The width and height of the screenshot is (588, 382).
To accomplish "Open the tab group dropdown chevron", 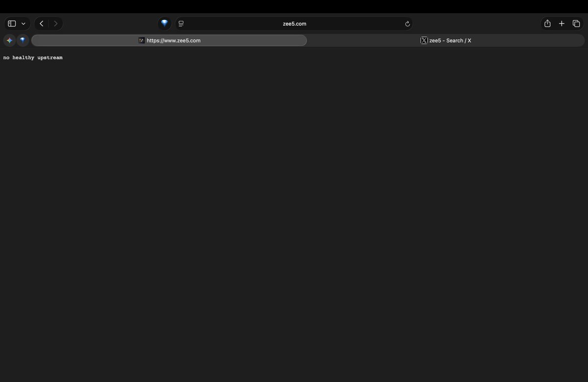I will 24,24.
